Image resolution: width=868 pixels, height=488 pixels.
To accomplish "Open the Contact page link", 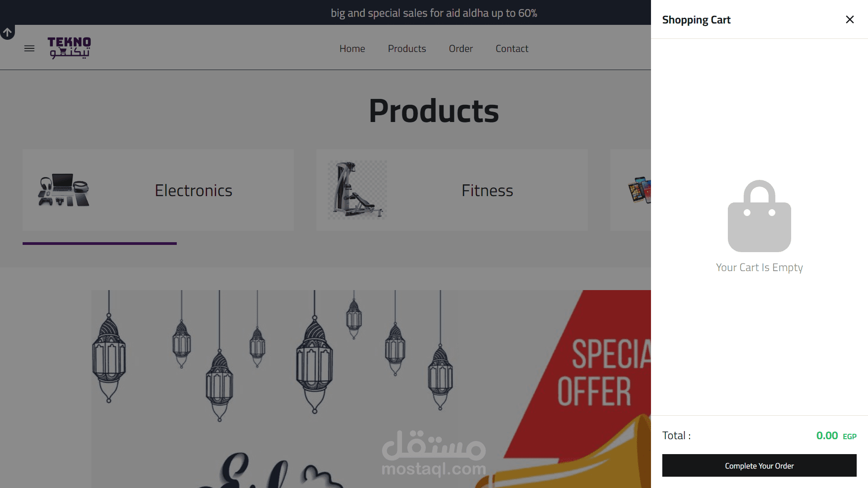I will (512, 48).
